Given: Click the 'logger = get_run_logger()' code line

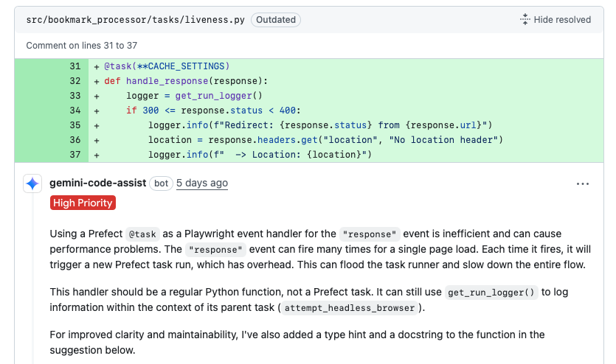Looking at the screenshot, I should [x=194, y=96].
